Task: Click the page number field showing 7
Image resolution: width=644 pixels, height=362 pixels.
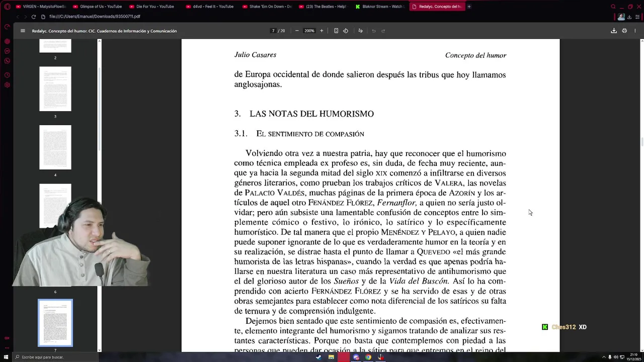Action: click(273, 31)
